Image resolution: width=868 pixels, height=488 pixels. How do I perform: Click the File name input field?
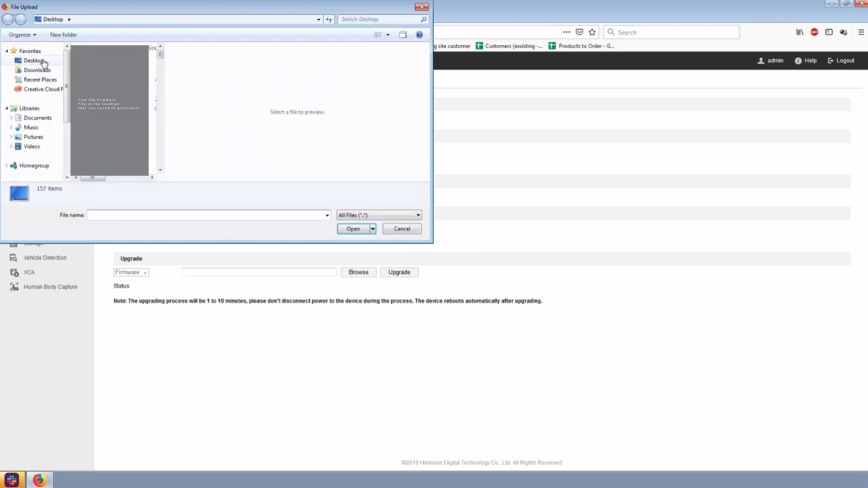click(x=206, y=215)
